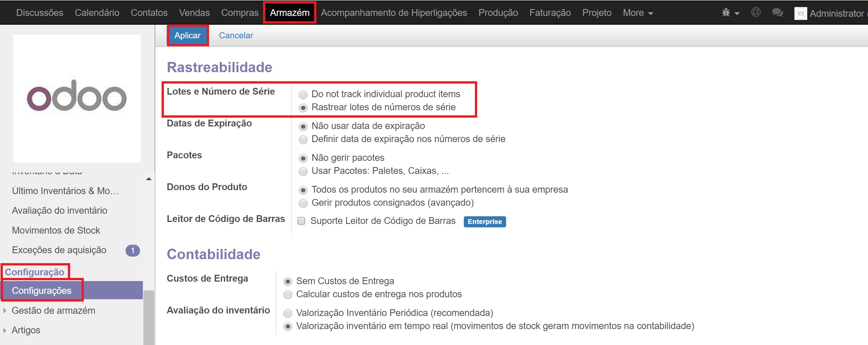
Task: Click the Administrator avatar icon
Action: [x=801, y=13]
